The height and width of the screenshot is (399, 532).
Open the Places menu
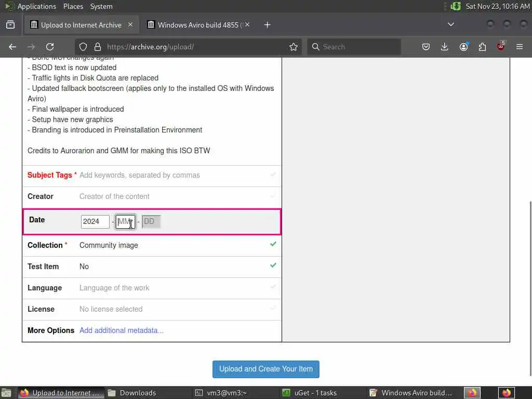coord(73,6)
